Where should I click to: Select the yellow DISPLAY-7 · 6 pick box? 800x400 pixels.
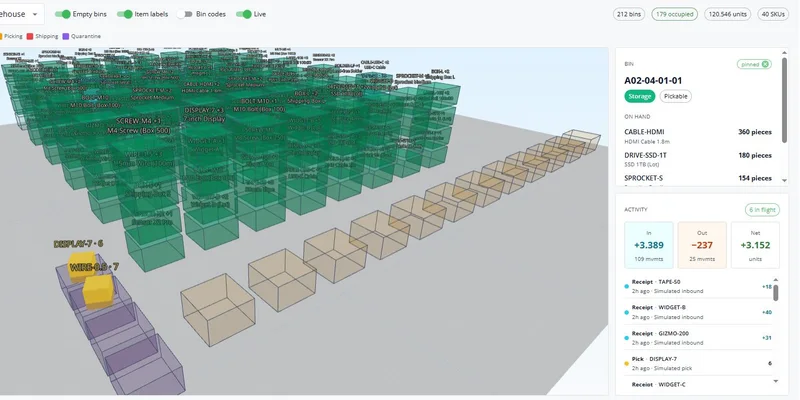82,265
